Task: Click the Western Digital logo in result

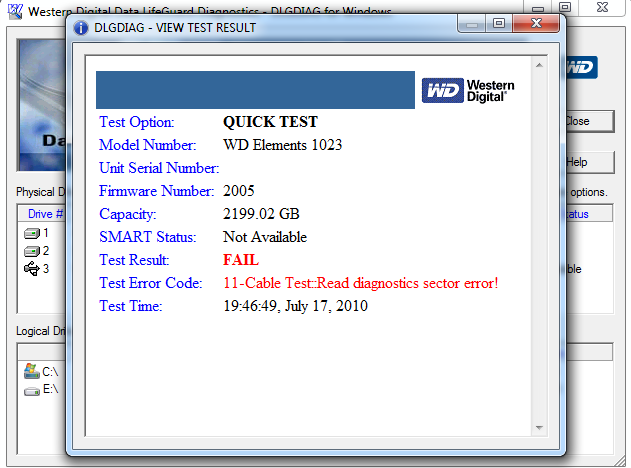Action: [468, 91]
